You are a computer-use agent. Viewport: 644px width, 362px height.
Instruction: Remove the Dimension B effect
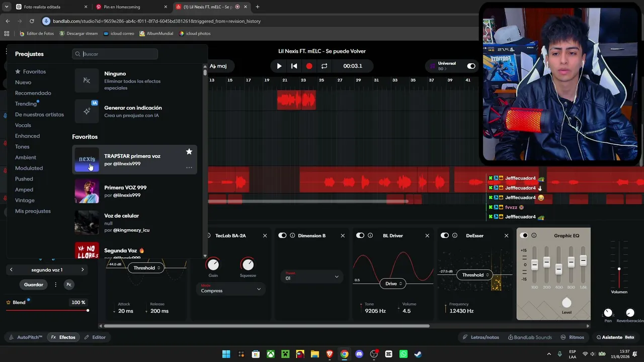point(343,235)
